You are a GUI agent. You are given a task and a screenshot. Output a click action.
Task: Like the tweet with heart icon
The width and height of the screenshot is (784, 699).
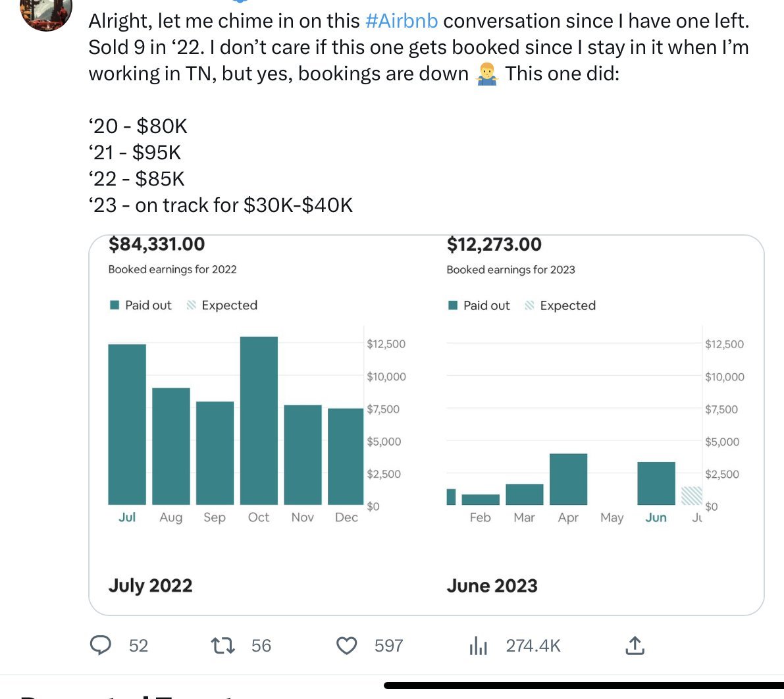point(346,646)
